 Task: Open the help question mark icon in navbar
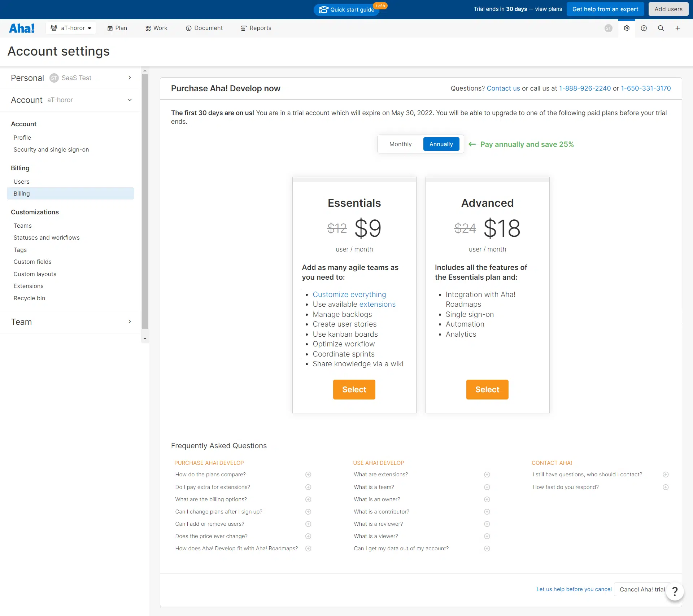644,28
